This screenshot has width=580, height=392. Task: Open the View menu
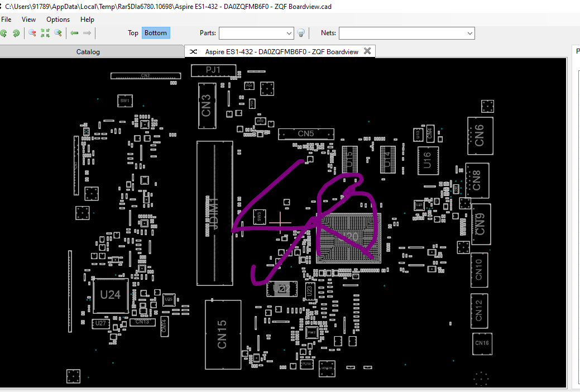coord(28,20)
